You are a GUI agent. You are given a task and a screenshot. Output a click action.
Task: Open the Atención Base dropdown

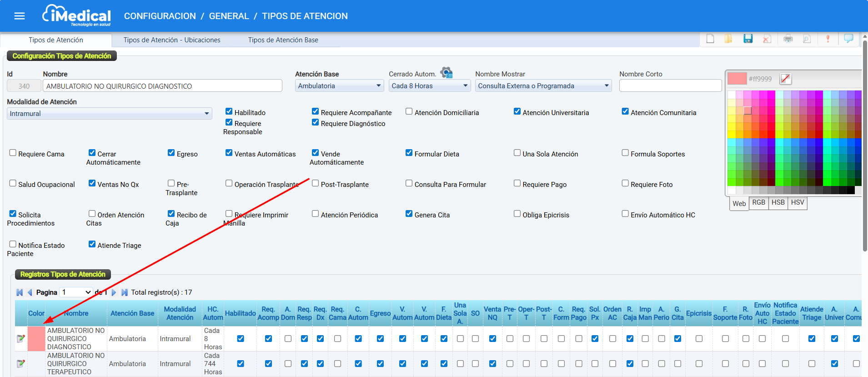coord(339,86)
